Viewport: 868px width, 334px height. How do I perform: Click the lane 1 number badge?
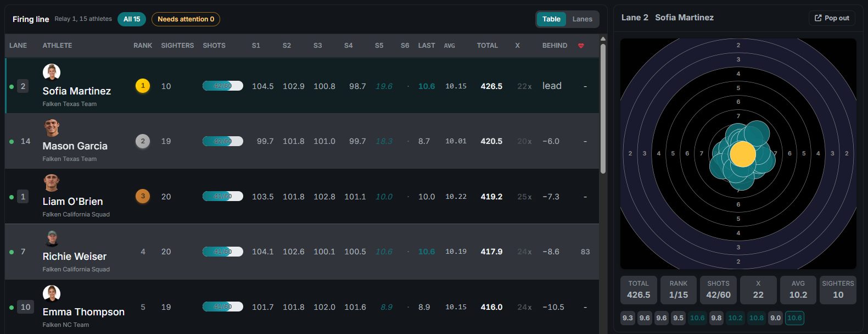click(23, 197)
